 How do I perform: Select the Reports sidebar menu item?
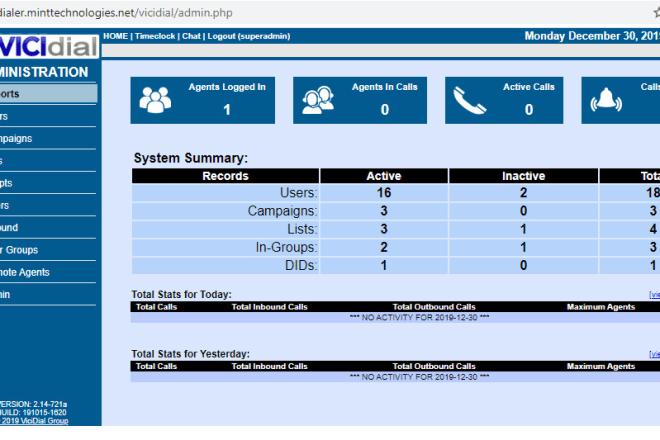point(48,93)
